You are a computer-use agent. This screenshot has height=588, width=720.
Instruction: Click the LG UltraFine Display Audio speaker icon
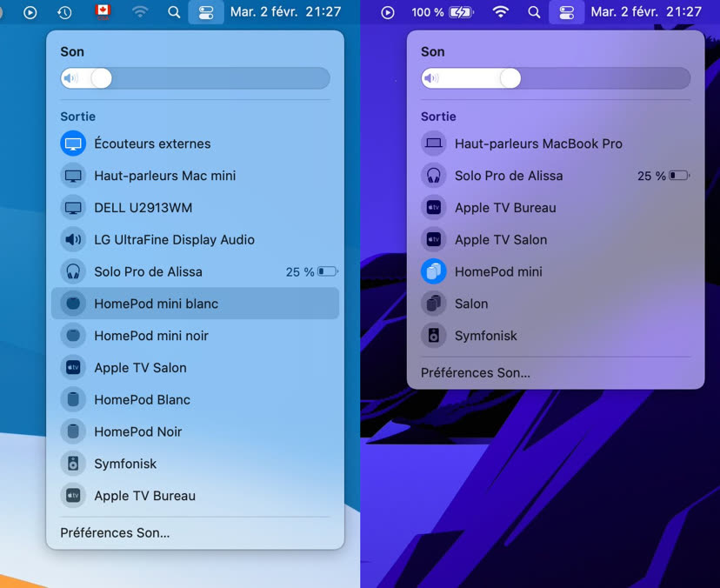tap(73, 240)
